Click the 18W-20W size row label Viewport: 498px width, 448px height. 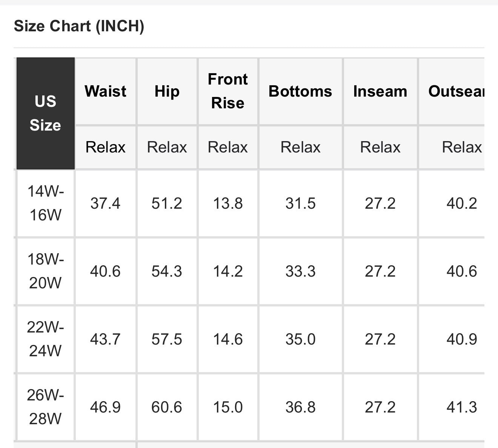tap(45, 271)
